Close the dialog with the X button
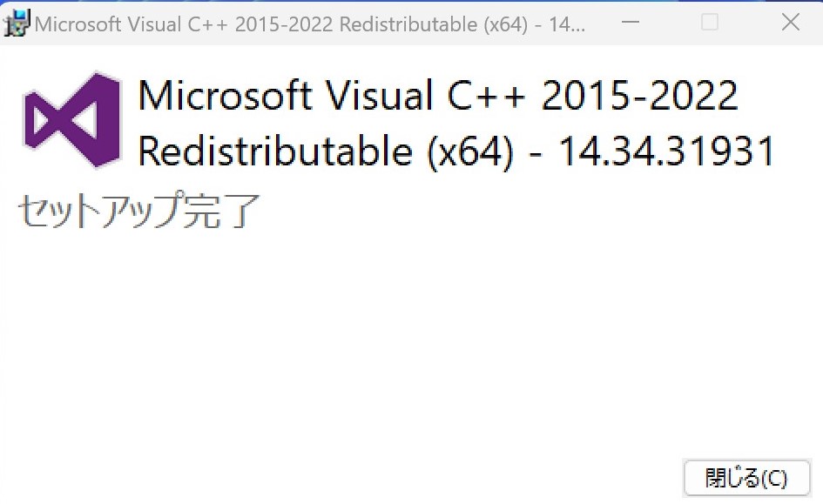This screenshot has height=504, width=823. (x=790, y=23)
